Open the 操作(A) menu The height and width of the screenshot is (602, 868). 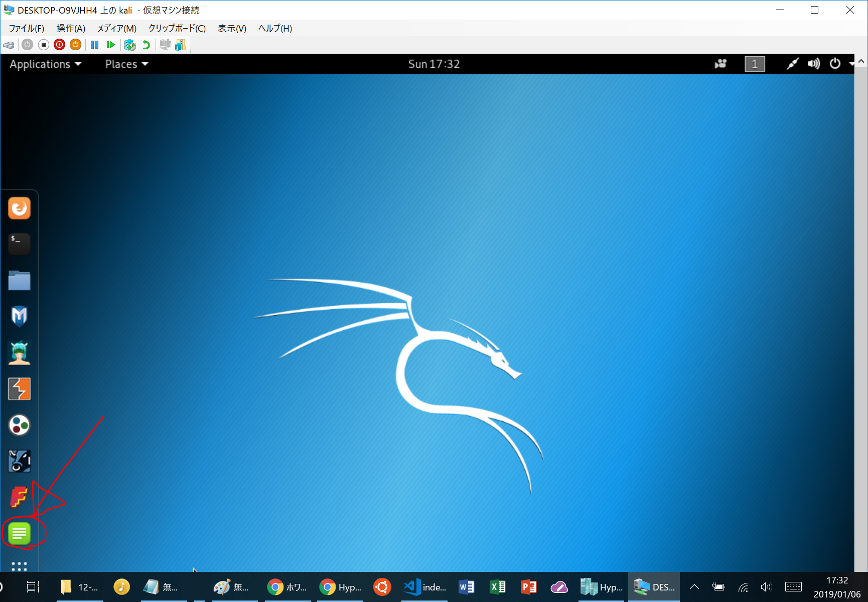click(71, 29)
